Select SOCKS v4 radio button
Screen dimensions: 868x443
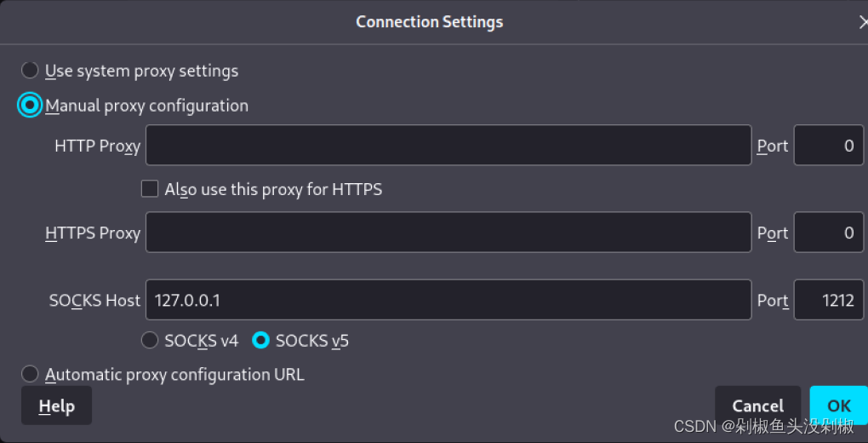pos(150,340)
